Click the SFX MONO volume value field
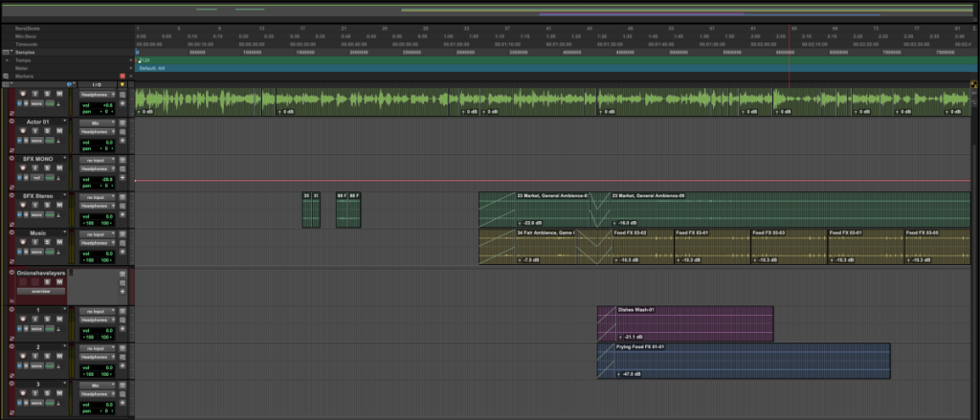The width and height of the screenshot is (980, 420). (x=102, y=179)
